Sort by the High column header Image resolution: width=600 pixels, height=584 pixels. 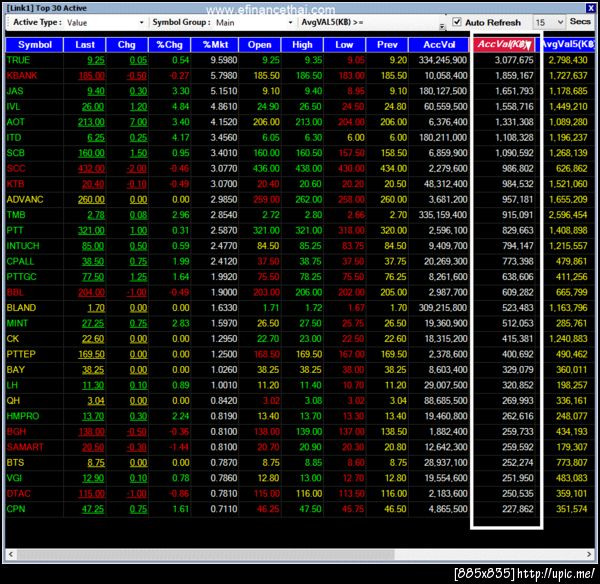point(302,45)
